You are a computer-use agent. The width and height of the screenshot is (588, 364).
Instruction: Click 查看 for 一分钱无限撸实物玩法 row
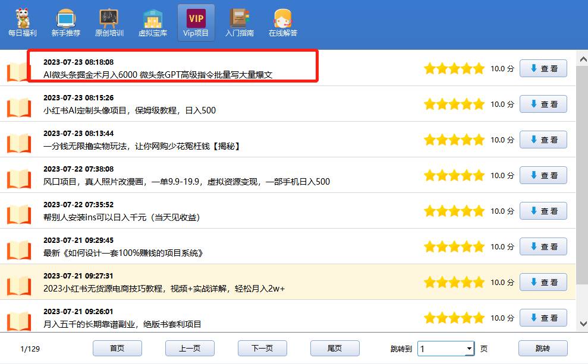click(543, 140)
